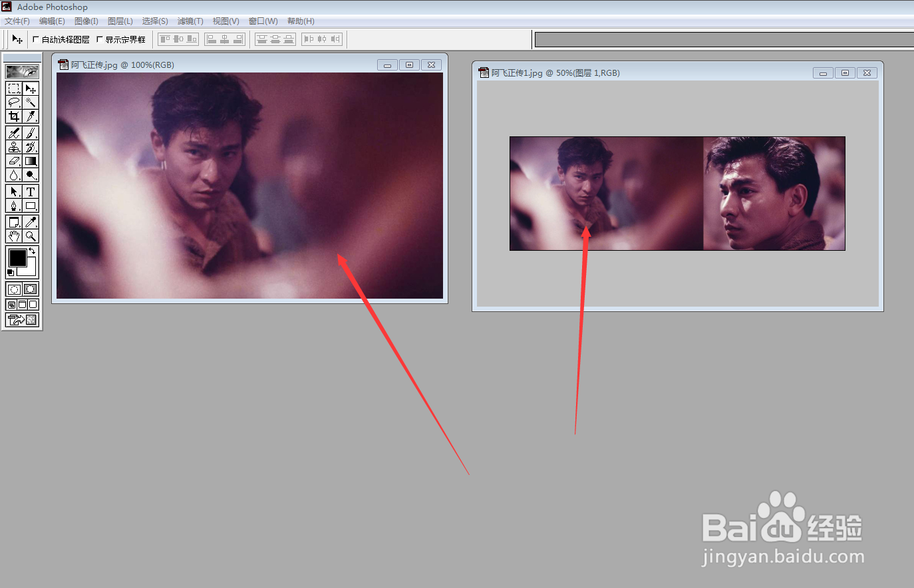Open the 视图(V) menu
Image resolution: width=914 pixels, height=588 pixels.
pyautogui.click(x=226, y=21)
